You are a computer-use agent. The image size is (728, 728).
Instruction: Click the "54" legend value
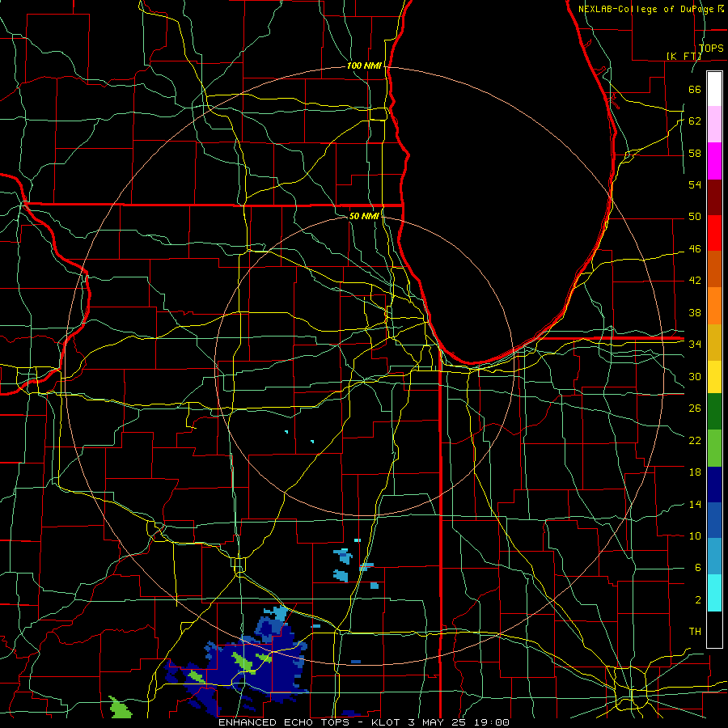pos(695,184)
